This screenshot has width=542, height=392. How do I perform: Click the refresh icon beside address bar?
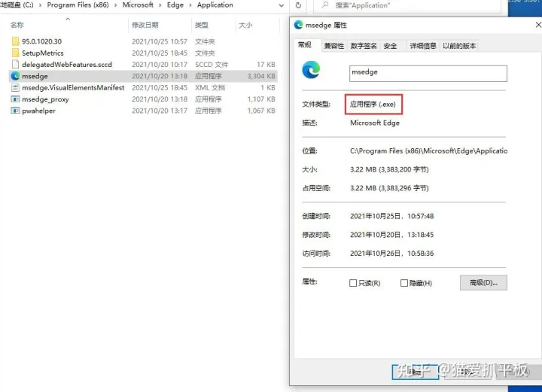(x=298, y=5)
